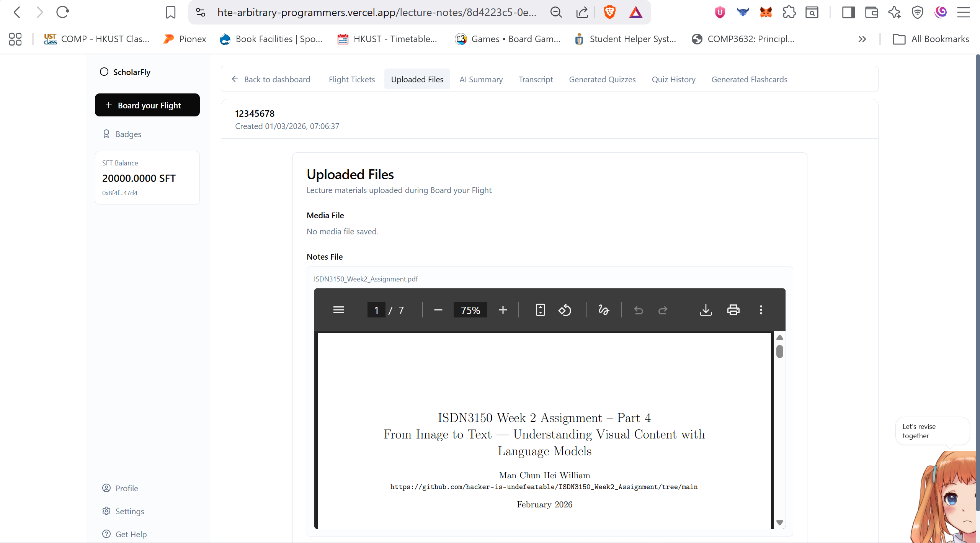The height and width of the screenshot is (543, 980).
Task: Click the PDF page number field
Action: [x=376, y=310]
